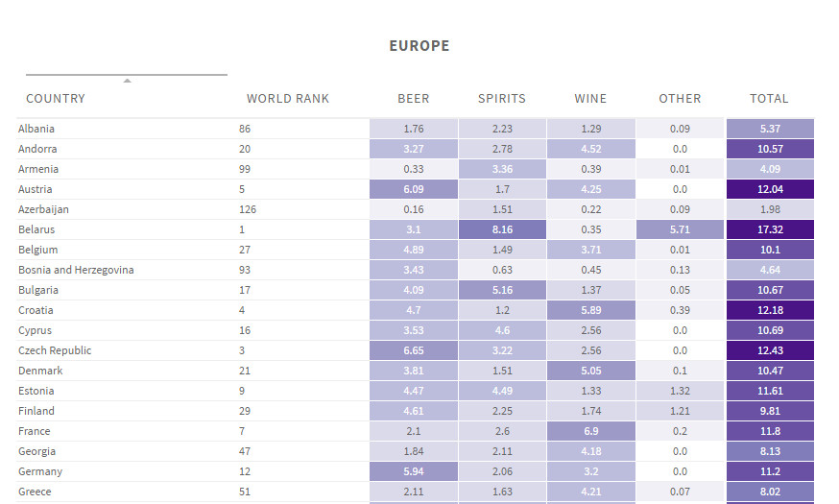Sort table by World Rank column

coord(288,99)
